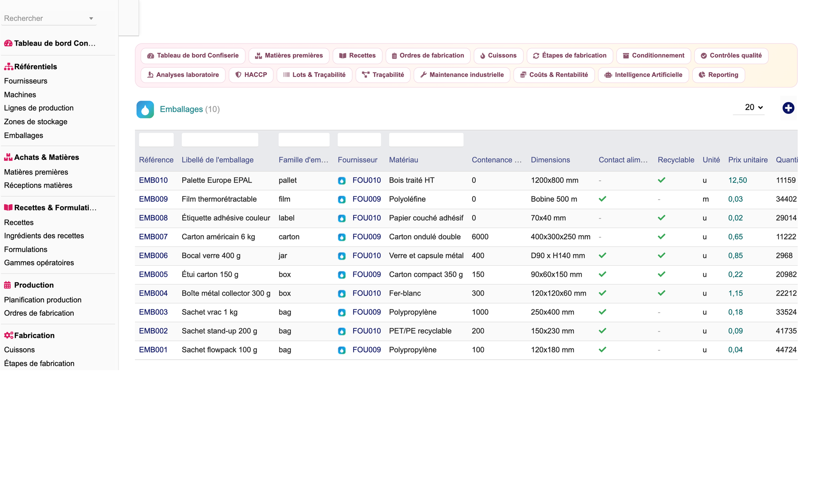Click the Fournisseur column filter field
Viewport: 815px width, 504px height.
point(359,140)
